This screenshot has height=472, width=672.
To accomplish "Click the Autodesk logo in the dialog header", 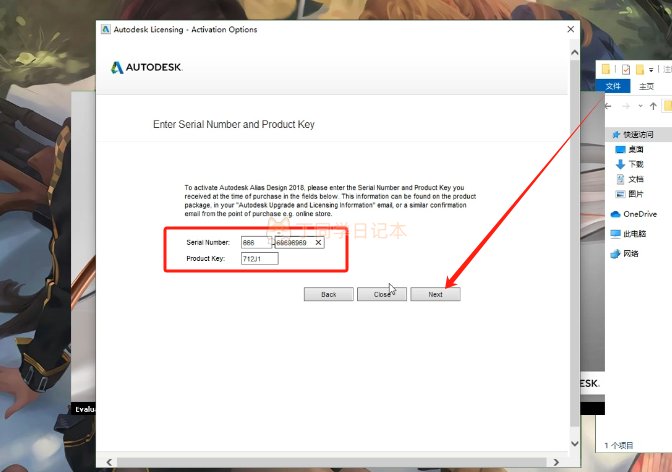I will [147, 67].
